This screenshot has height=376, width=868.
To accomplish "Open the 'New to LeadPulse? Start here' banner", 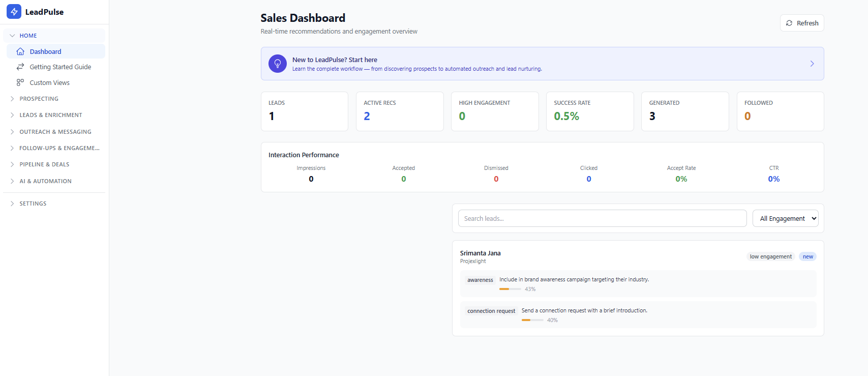I will click(x=542, y=64).
